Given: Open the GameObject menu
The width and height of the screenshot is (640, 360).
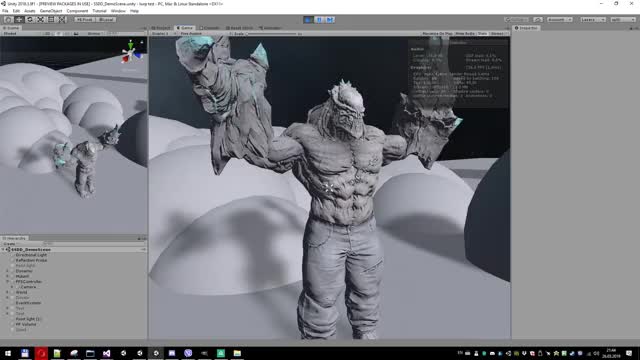Looking at the screenshot, I should coord(51,11).
